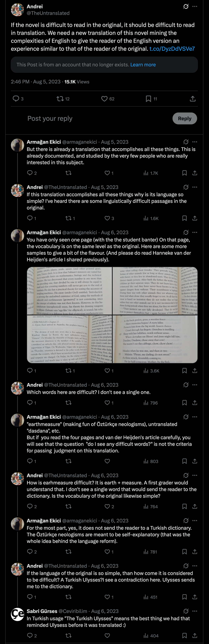Open the @TheUntranslated profile handle at top
The height and width of the screenshot is (644, 209).
click(48, 13)
